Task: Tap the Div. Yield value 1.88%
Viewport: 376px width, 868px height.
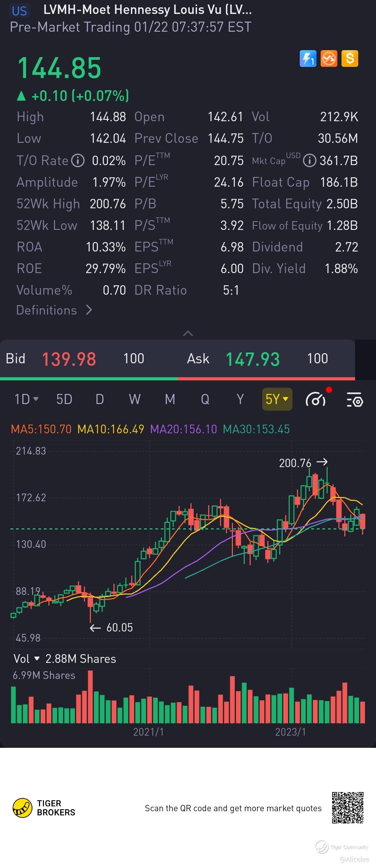Action: (x=341, y=269)
